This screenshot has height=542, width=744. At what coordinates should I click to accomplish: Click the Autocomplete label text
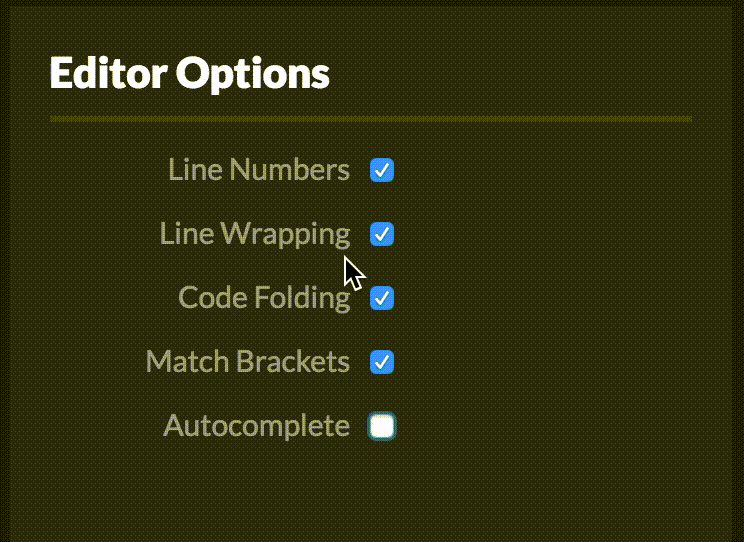257,427
